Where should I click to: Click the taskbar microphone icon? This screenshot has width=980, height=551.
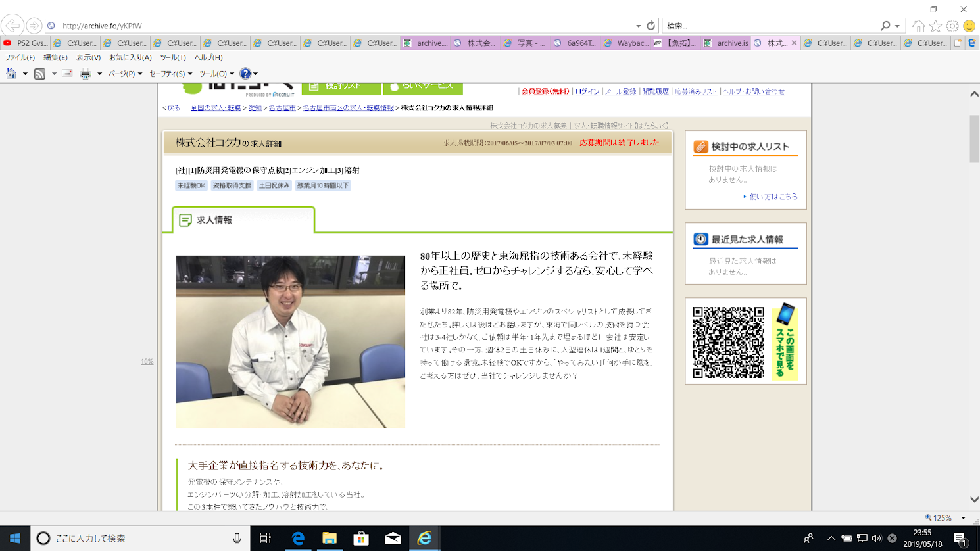[237, 539]
